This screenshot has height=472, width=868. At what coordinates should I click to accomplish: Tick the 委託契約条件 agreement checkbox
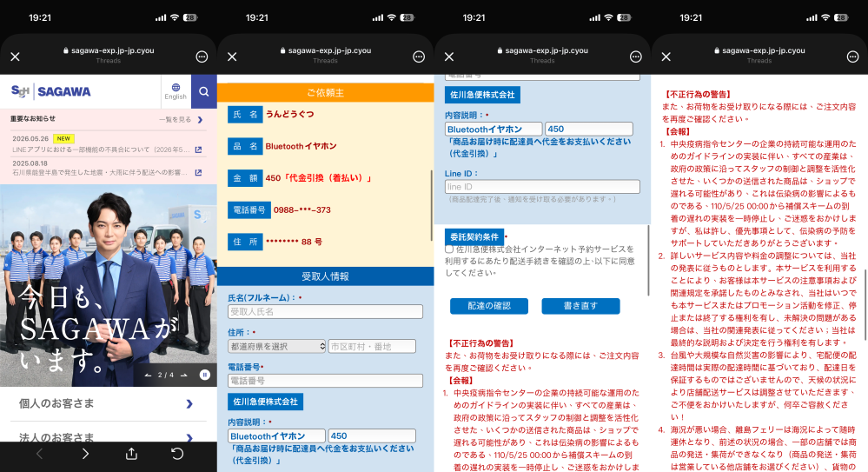tap(449, 249)
